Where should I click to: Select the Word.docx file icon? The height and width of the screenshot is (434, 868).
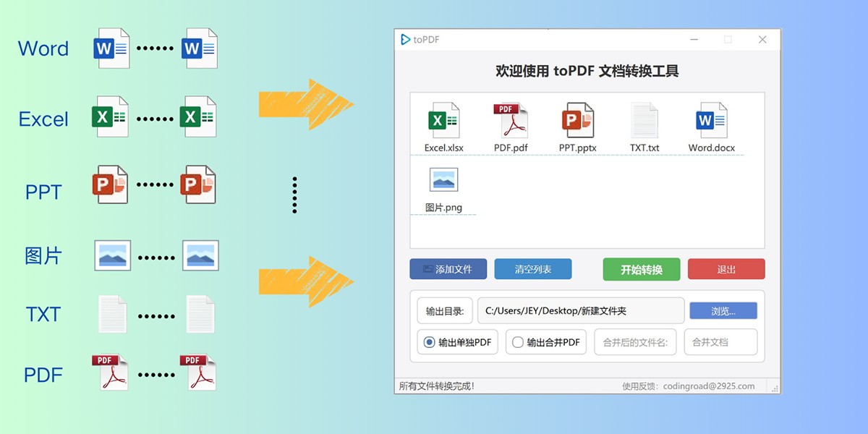[710, 122]
